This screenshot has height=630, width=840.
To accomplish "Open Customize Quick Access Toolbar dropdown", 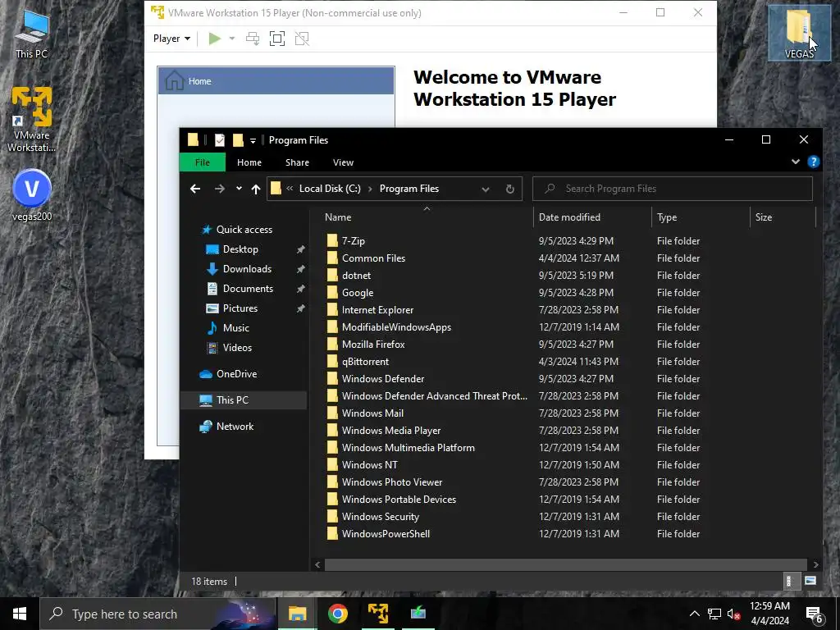I will tap(253, 140).
